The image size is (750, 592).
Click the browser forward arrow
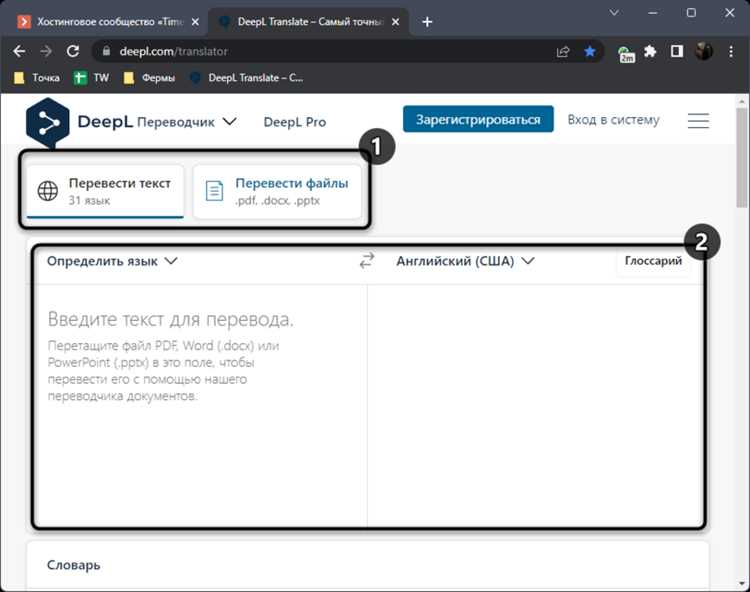[x=46, y=51]
